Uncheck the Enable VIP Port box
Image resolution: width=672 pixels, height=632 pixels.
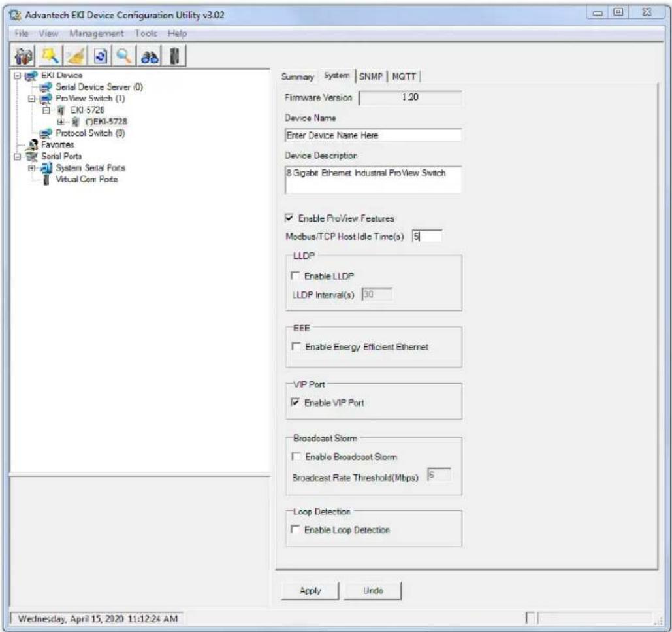(x=295, y=402)
